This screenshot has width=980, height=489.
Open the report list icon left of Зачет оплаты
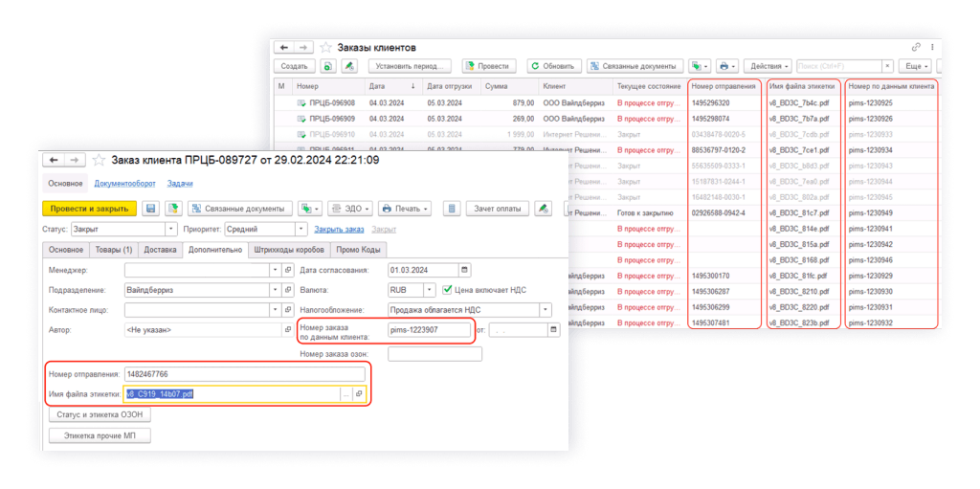pos(453,209)
